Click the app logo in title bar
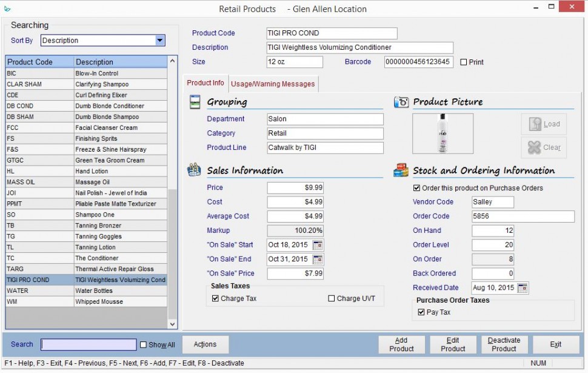The height and width of the screenshot is (373, 588). [x=7, y=9]
